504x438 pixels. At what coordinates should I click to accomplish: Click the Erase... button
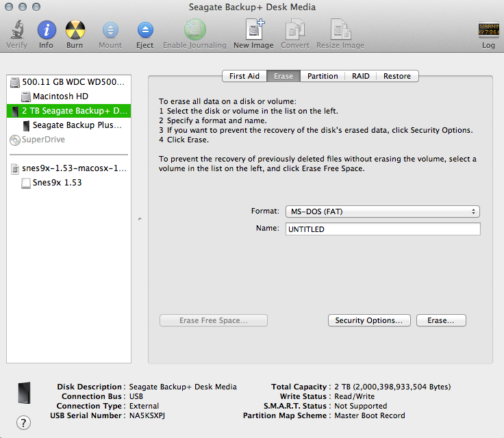pyautogui.click(x=441, y=320)
